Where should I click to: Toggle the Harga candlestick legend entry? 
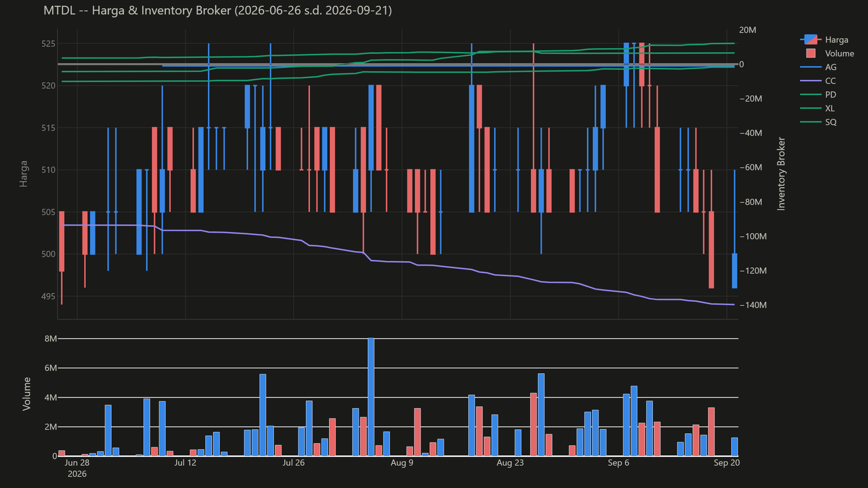(825, 40)
